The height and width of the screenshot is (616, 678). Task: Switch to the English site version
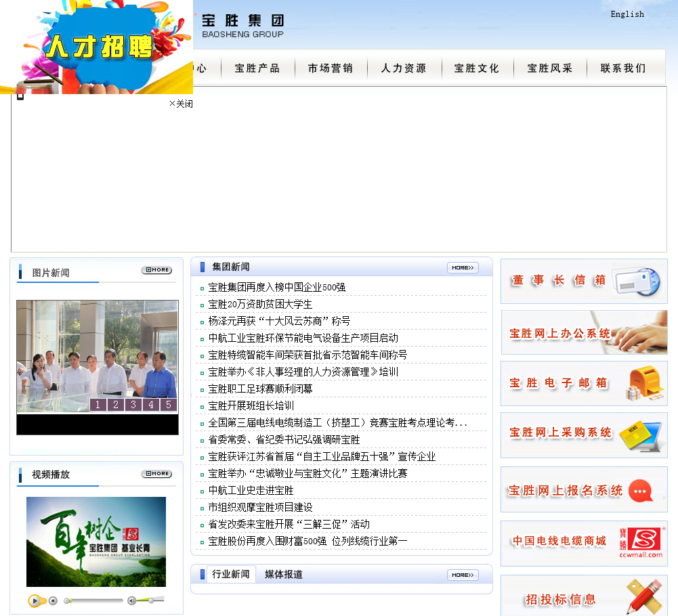[x=627, y=14]
